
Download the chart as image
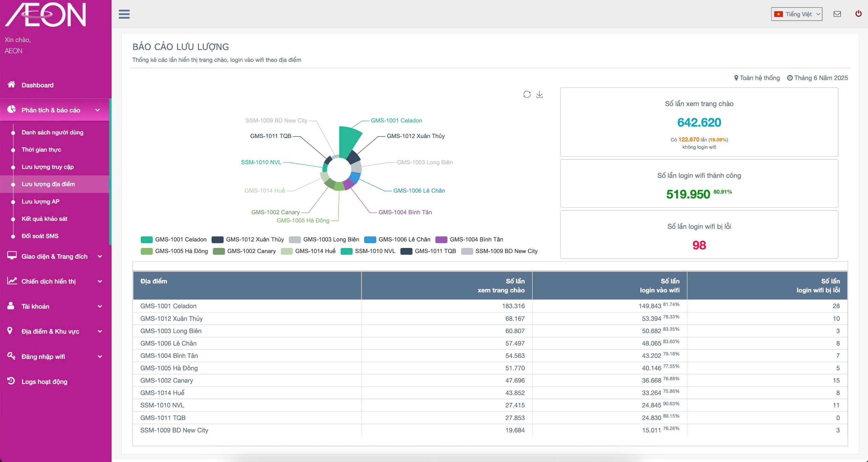(539, 94)
